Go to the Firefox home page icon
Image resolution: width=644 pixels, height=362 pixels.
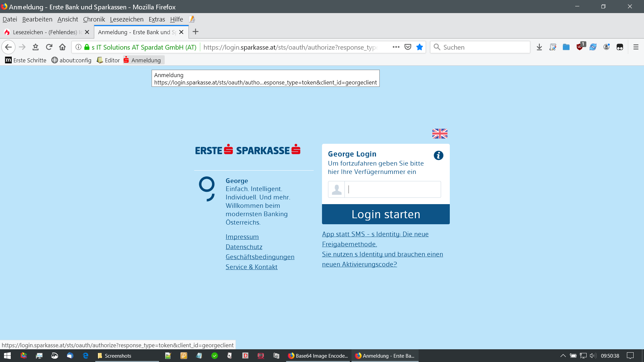tap(62, 47)
